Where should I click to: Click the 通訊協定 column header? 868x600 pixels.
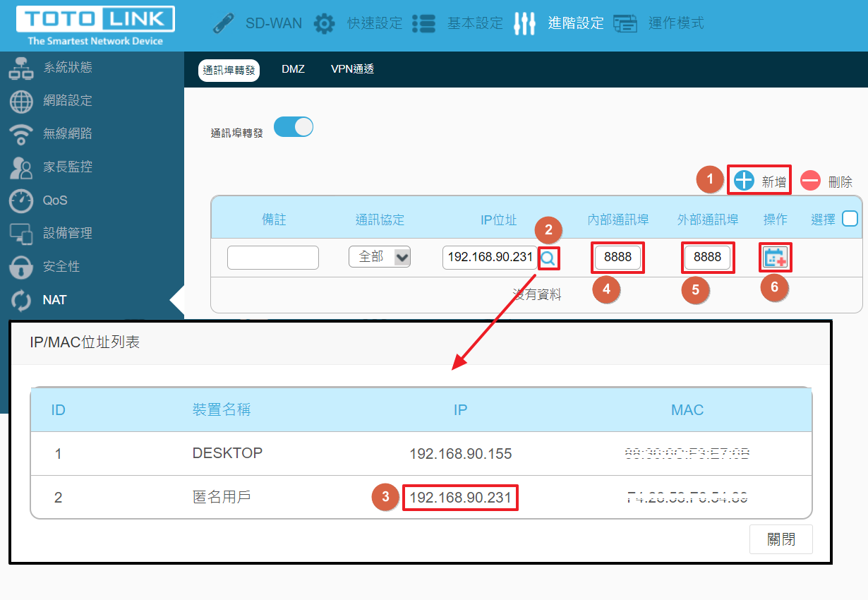point(380,220)
